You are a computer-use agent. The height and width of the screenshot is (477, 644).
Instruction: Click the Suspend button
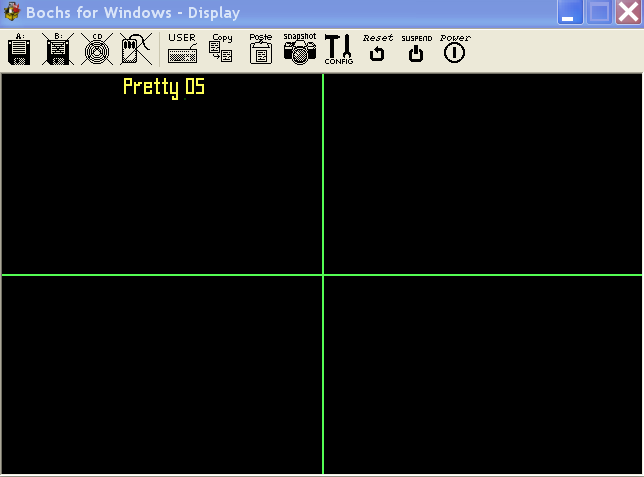(416, 48)
